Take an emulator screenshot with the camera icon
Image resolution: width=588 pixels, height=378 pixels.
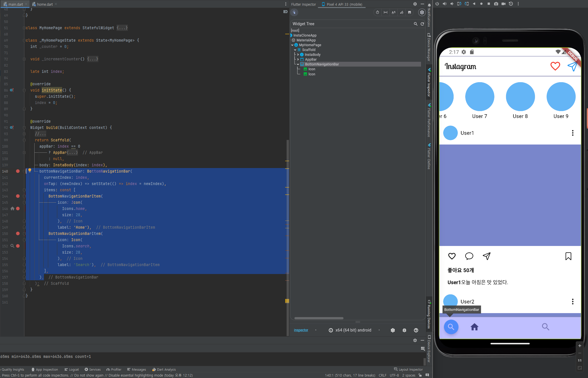tap(496, 4)
